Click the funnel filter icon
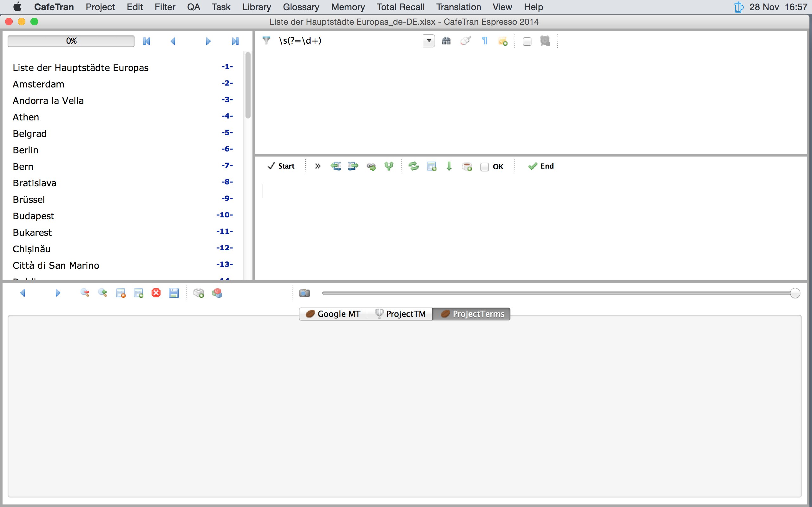 click(266, 41)
